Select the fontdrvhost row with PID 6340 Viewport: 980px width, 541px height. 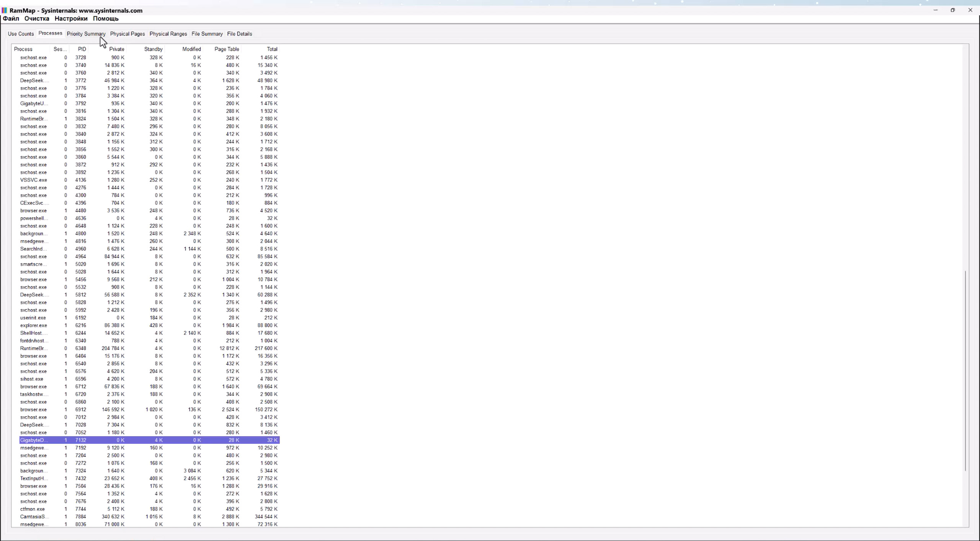pos(149,341)
